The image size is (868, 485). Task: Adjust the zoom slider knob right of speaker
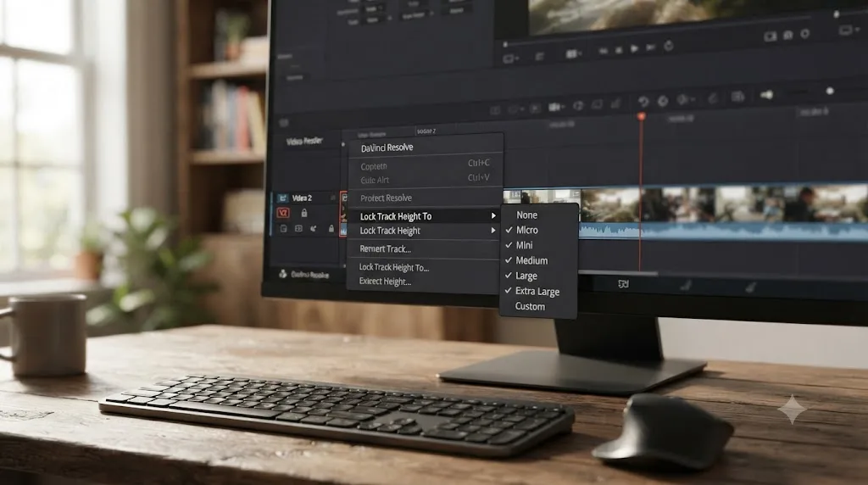point(830,92)
